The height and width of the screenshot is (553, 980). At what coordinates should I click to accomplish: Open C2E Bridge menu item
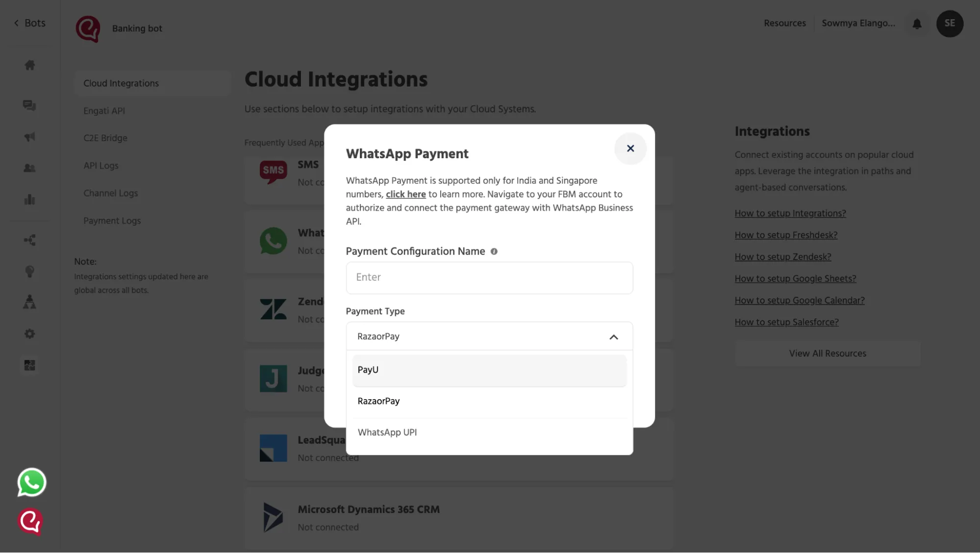[105, 138]
